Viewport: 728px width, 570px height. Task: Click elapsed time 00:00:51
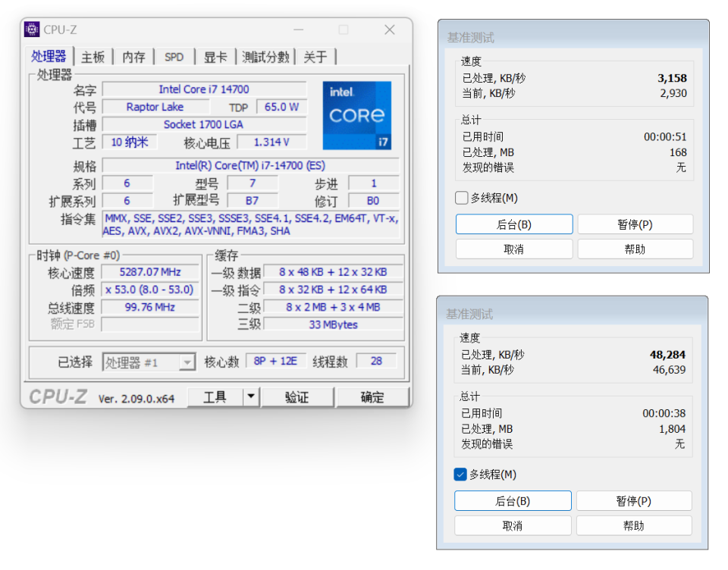[665, 137]
